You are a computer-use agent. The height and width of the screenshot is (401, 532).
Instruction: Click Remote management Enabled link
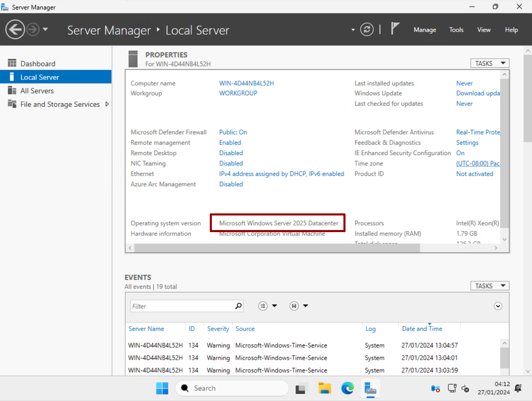230,143
